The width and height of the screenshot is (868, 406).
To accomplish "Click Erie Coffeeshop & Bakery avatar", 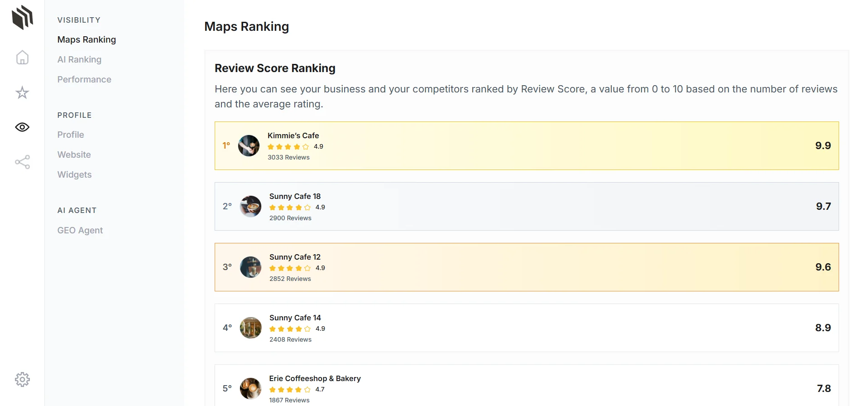I will pos(250,388).
